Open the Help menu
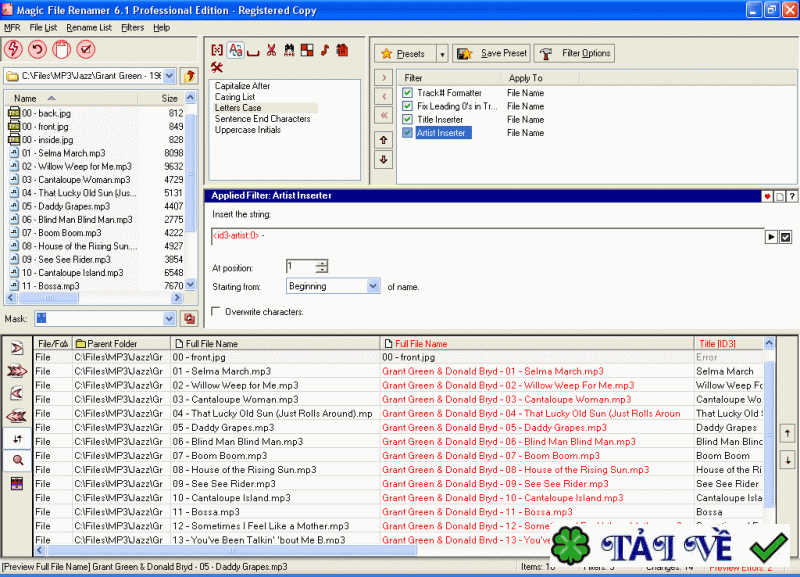The height and width of the screenshot is (577, 800). 162,28
